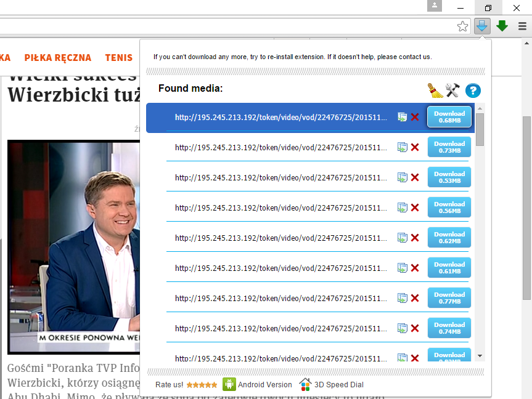
Task: Open the TENIS menu item
Action: (x=119, y=58)
